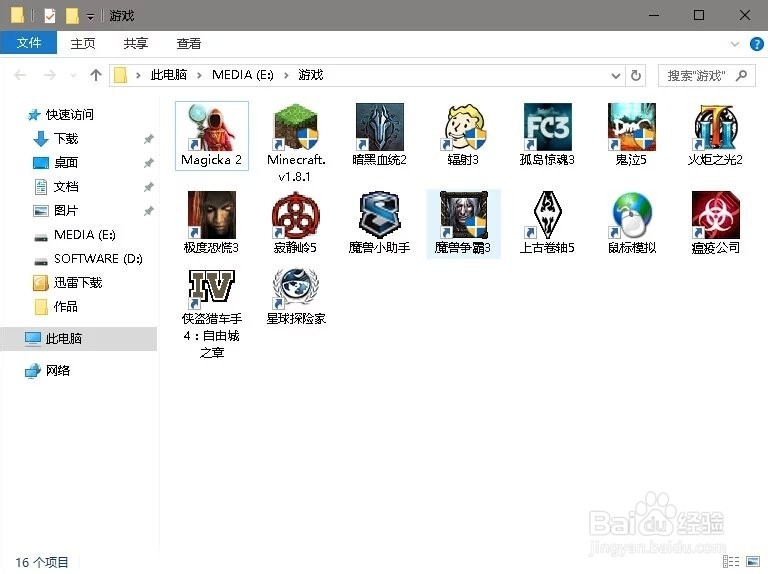Click the forward navigation arrow
This screenshot has height=574, width=768.
49,75
